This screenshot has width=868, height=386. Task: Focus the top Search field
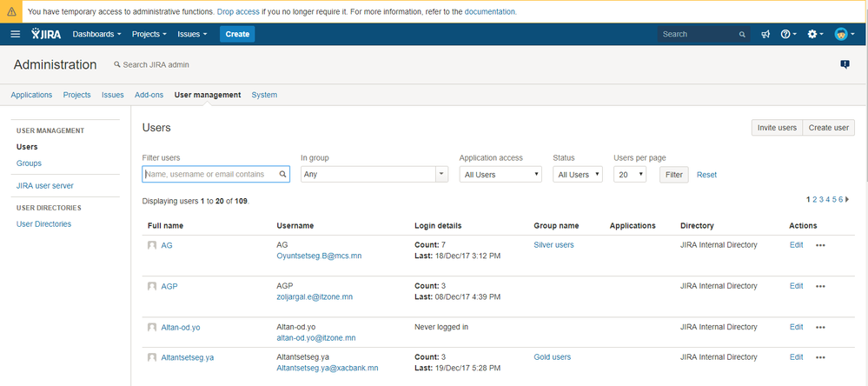tap(704, 34)
